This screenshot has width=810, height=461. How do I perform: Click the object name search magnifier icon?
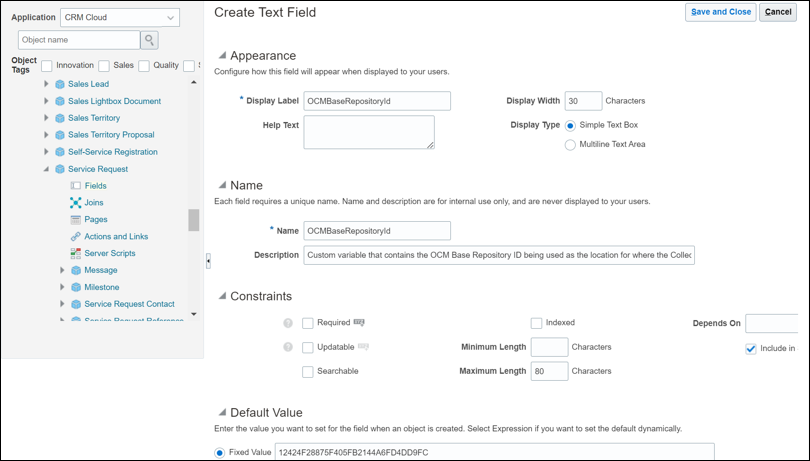pos(150,40)
